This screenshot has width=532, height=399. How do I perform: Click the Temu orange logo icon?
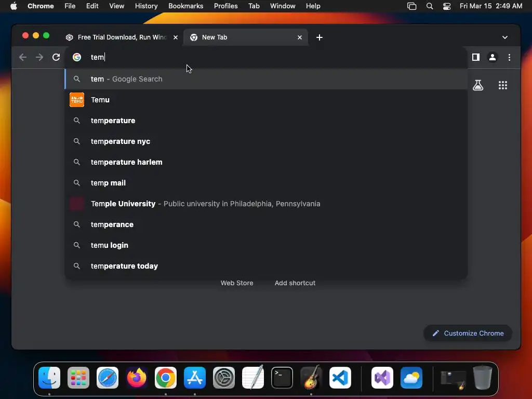pyautogui.click(x=77, y=100)
